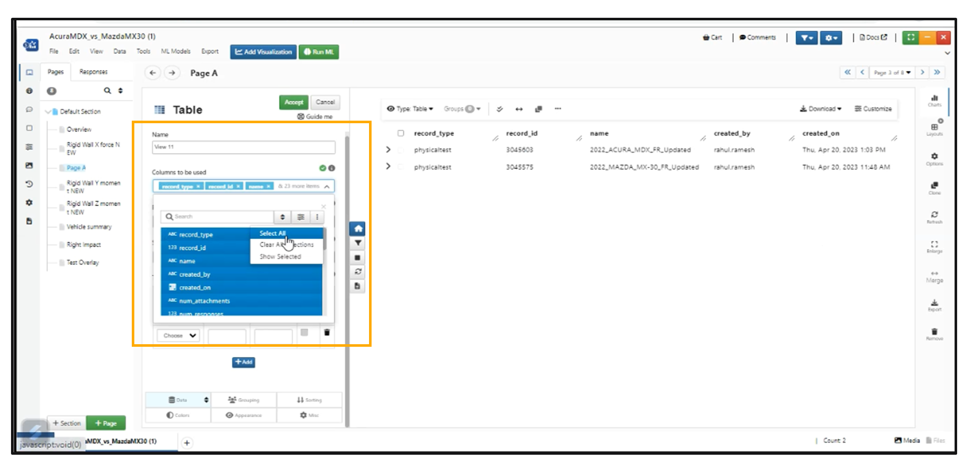Open the kebab menu next to search box

[x=317, y=217]
